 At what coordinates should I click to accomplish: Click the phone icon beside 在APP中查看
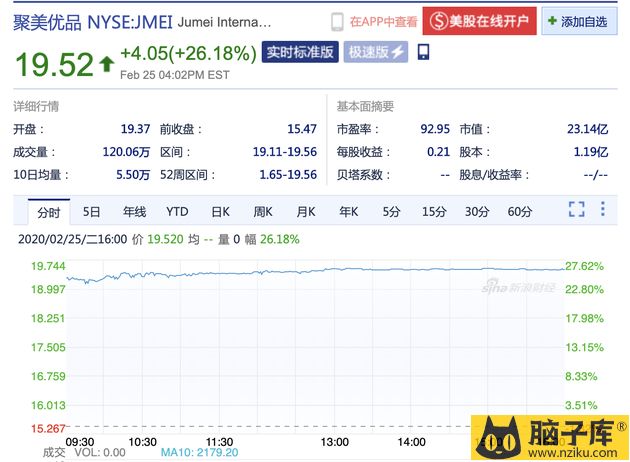tap(337, 22)
